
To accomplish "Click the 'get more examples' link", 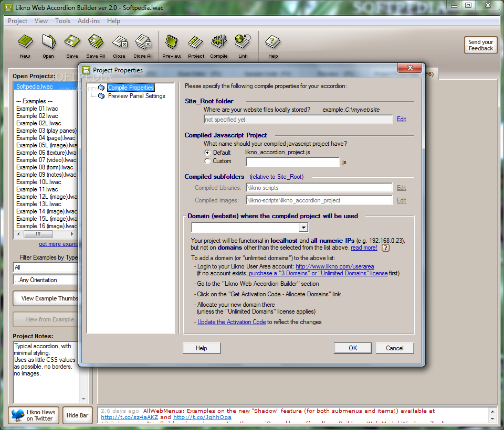I will pyautogui.click(x=58, y=244).
